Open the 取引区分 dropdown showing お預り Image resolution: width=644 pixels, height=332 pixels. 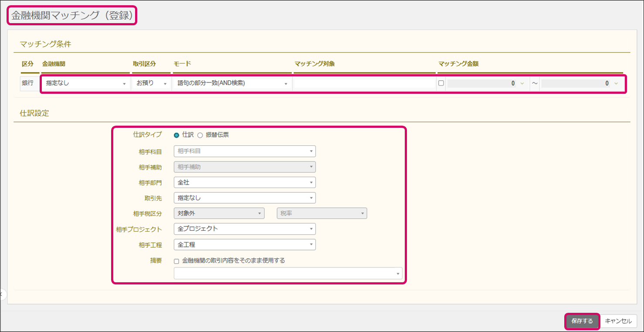click(x=151, y=83)
